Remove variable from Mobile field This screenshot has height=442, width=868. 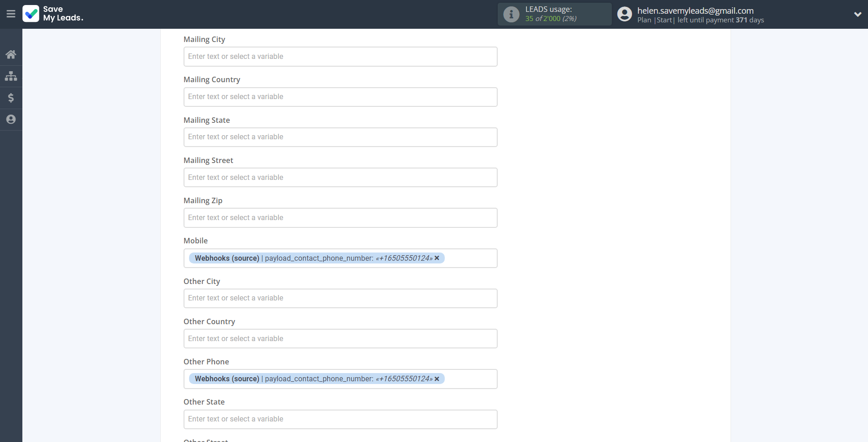click(x=437, y=258)
